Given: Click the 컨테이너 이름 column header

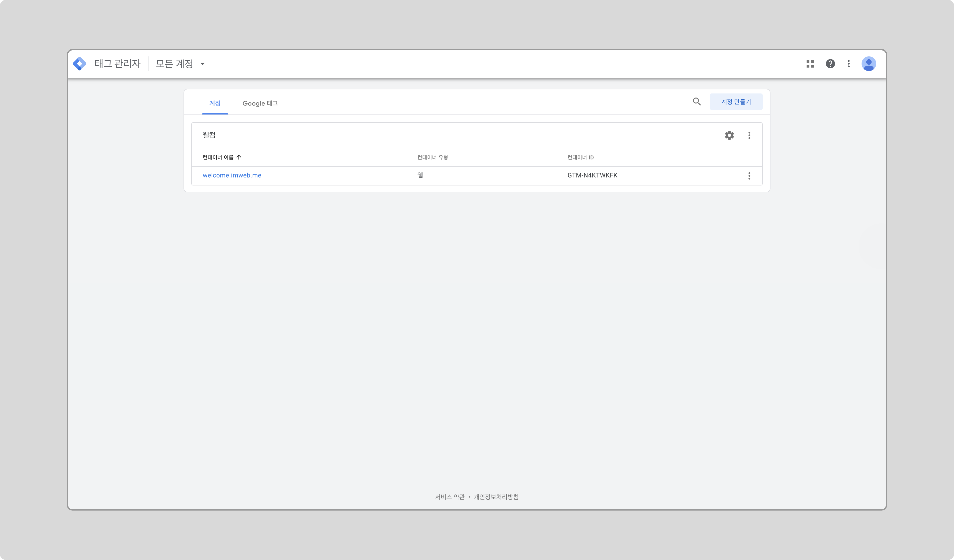Looking at the screenshot, I should (x=218, y=158).
